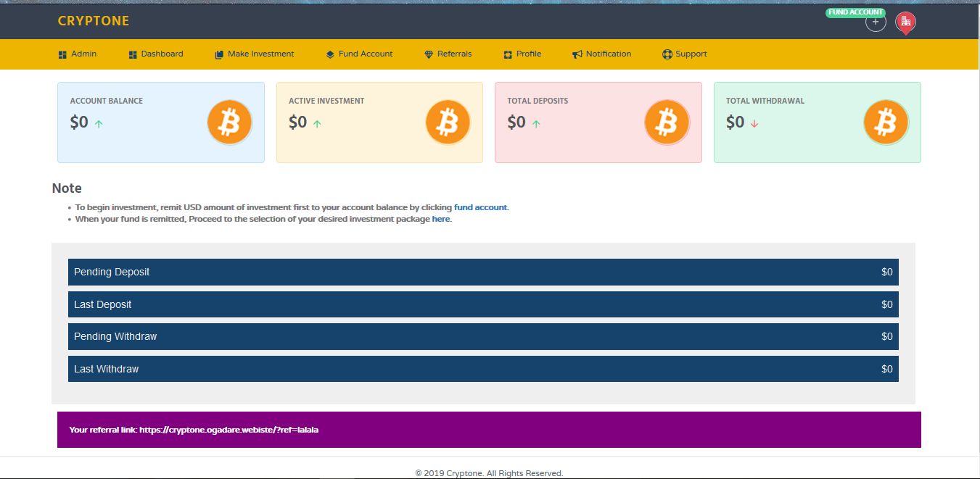
Task: Click Bitcoin icon in Total Deposits card
Action: click(667, 122)
